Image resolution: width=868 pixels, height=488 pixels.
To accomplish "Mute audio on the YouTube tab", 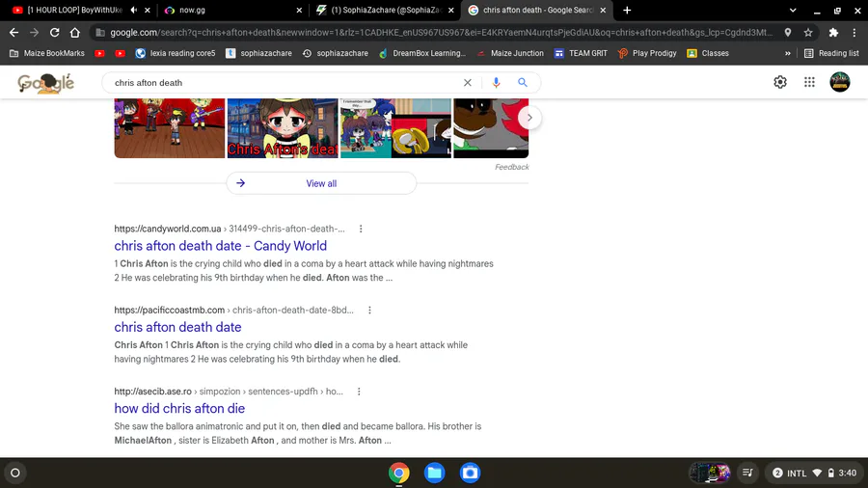I will tap(134, 10).
